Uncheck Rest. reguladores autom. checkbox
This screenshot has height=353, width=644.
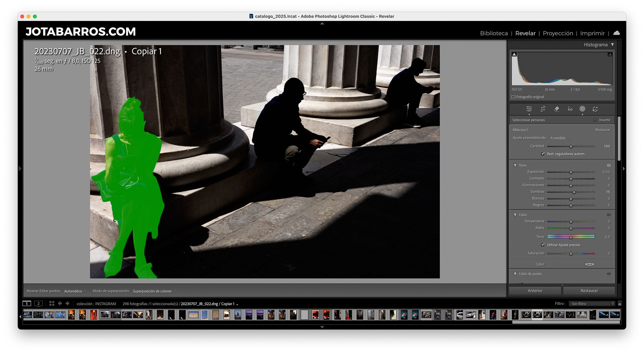coord(543,154)
